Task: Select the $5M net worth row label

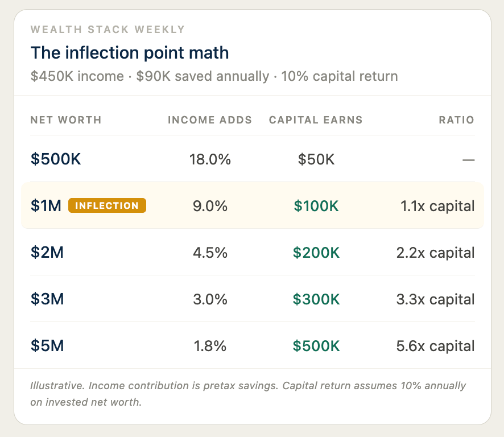Action: click(x=47, y=346)
